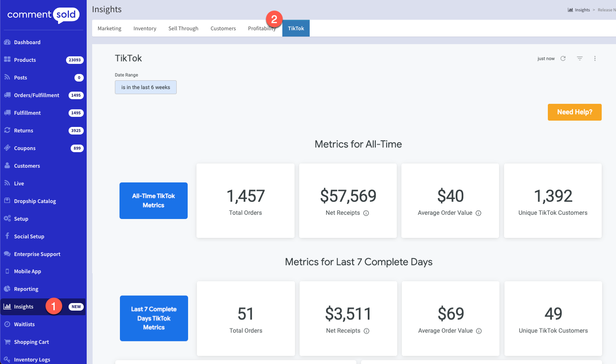Click info icon beside 7-day Net Receipts
Viewport: 616px width, 364px height.
(x=366, y=331)
